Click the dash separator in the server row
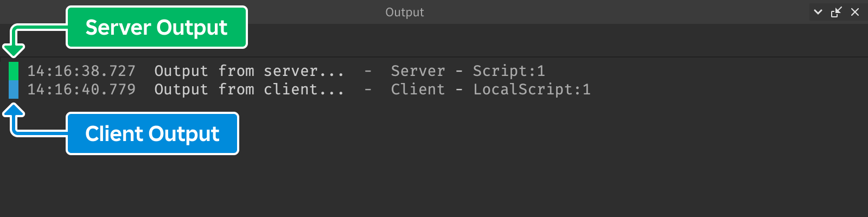Image resolution: width=868 pixels, height=217 pixels. point(368,71)
